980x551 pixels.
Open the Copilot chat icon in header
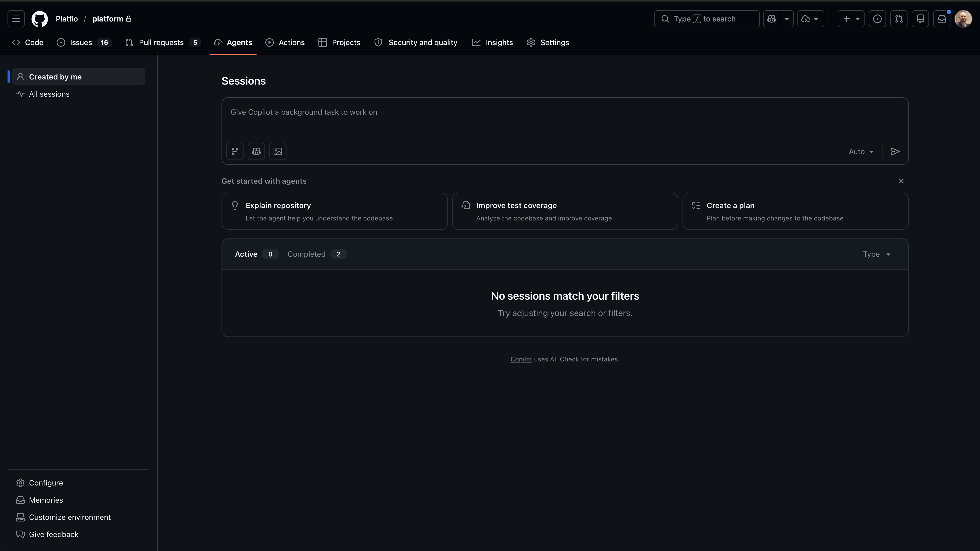pyautogui.click(x=772, y=19)
